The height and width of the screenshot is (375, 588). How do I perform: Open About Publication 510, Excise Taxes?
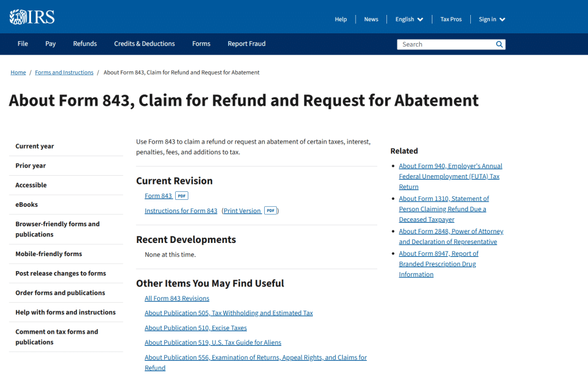tap(195, 328)
